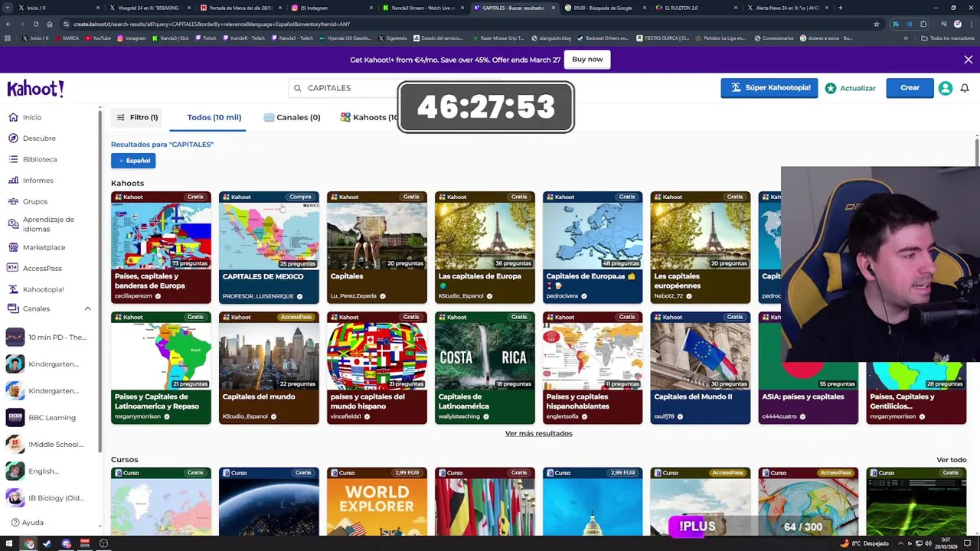Click the Kahoot! logo

click(x=35, y=89)
